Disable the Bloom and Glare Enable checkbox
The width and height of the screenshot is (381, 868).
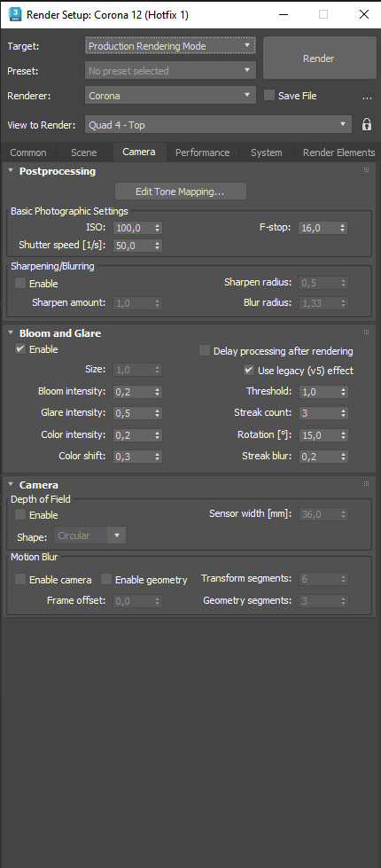click(20, 349)
